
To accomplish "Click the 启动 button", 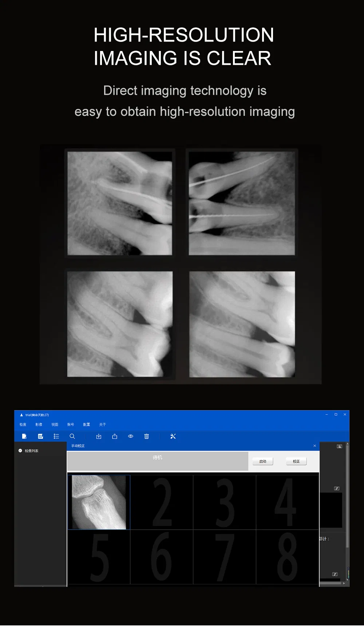I will pos(263,461).
